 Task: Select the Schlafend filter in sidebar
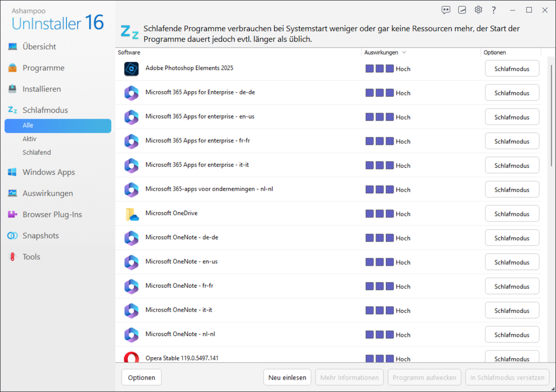coord(36,153)
